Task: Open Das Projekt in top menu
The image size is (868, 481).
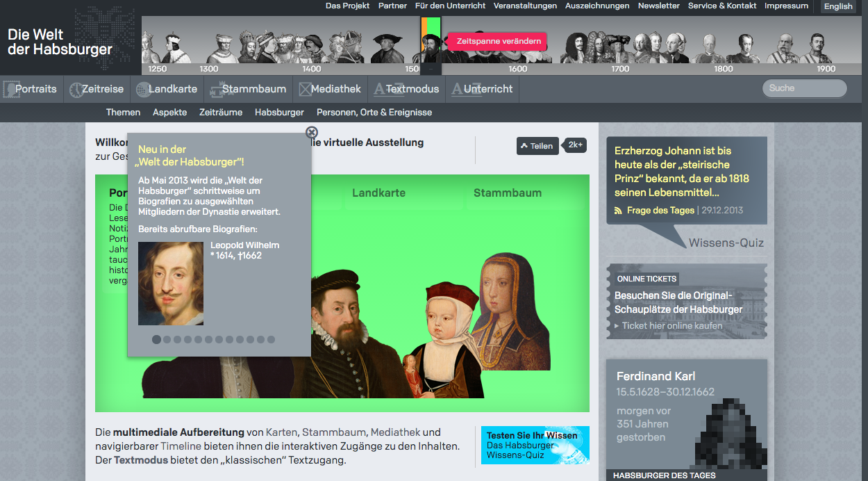Action: (x=347, y=6)
